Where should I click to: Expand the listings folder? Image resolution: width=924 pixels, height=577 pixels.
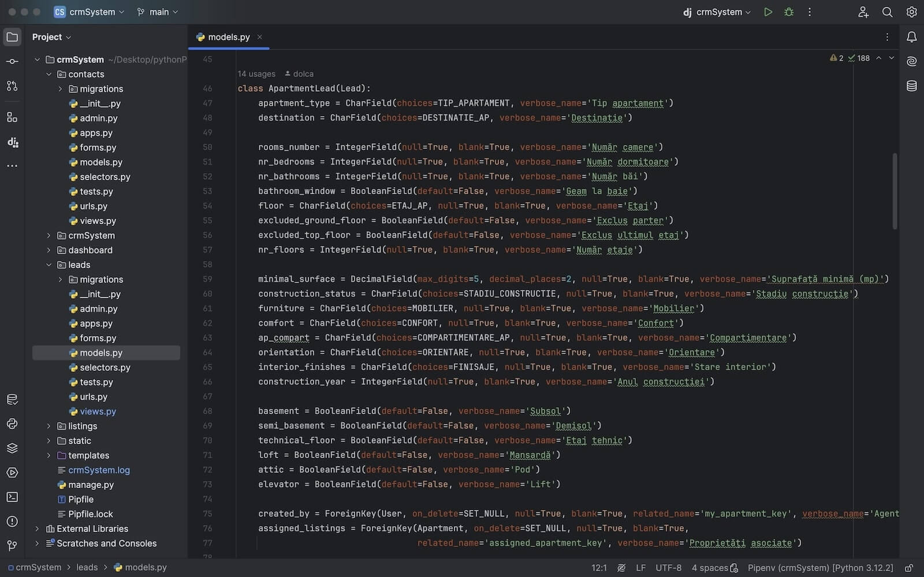pyautogui.click(x=49, y=426)
